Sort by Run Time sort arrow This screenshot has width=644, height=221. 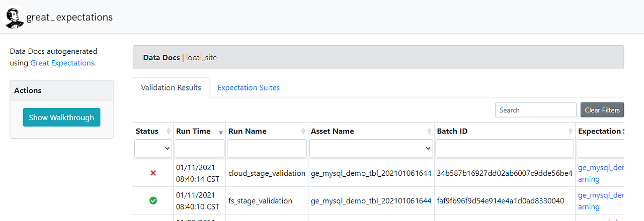(x=220, y=132)
